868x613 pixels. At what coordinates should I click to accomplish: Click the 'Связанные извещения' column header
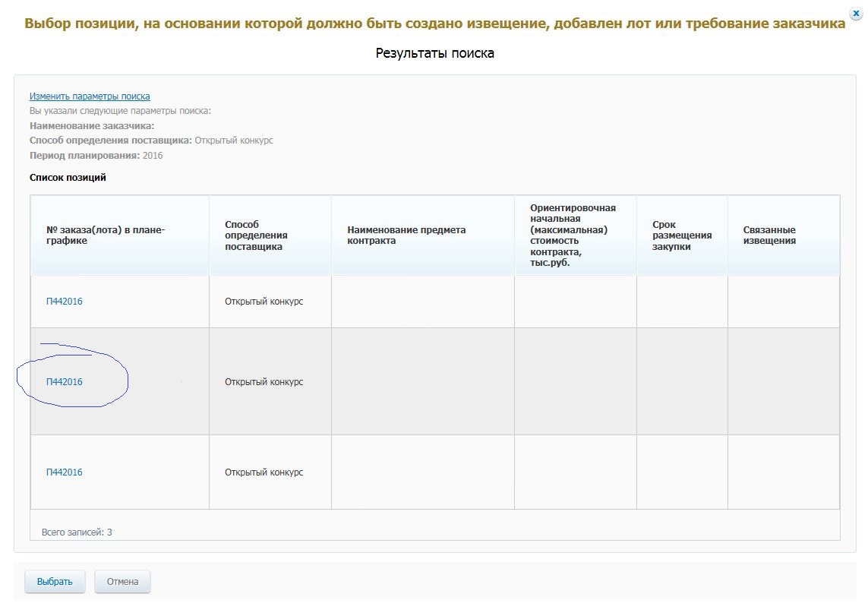tap(769, 235)
